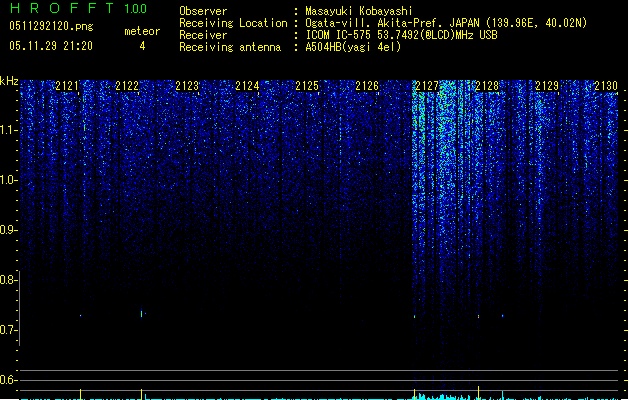The image size is (629, 400).
Task: Click the meteor count value 4
Action: [142, 46]
